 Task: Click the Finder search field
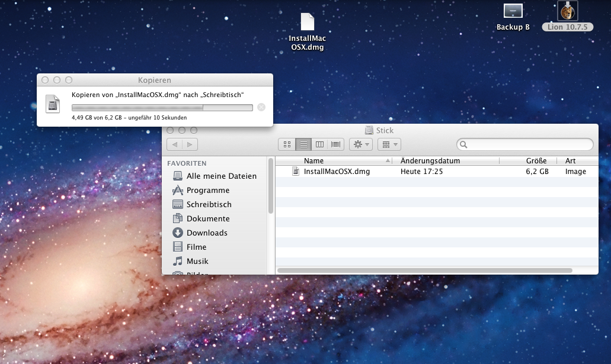(x=529, y=144)
